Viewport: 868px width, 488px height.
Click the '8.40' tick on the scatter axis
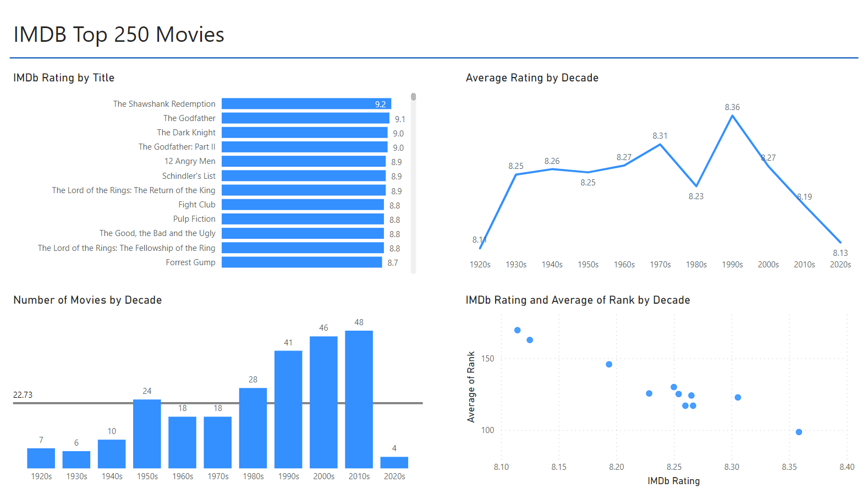pyautogui.click(x=847, y=467)
